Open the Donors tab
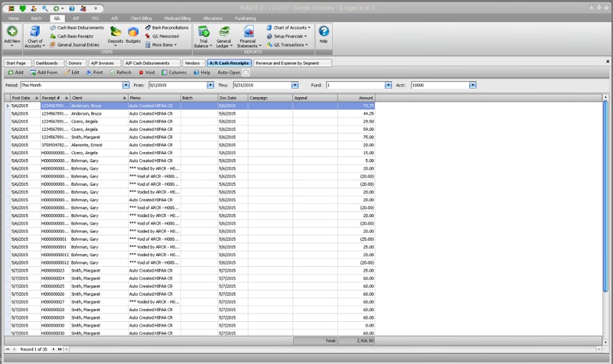This screenshot has width=613, height=364. click(x=75, y=63)
